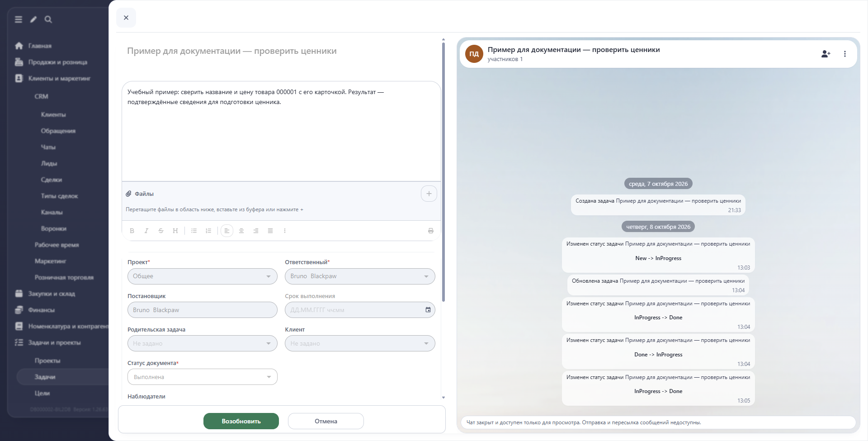868x441 pixels.
Task: Open Финансы section in sidebar
Action: pyautogui.click(x=41, y=310)
